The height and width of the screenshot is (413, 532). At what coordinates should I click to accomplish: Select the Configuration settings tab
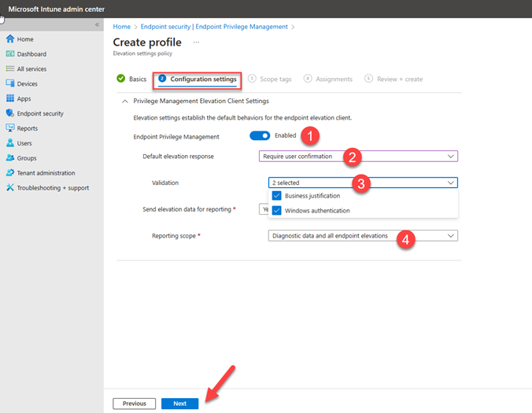[x=198, y=79]
